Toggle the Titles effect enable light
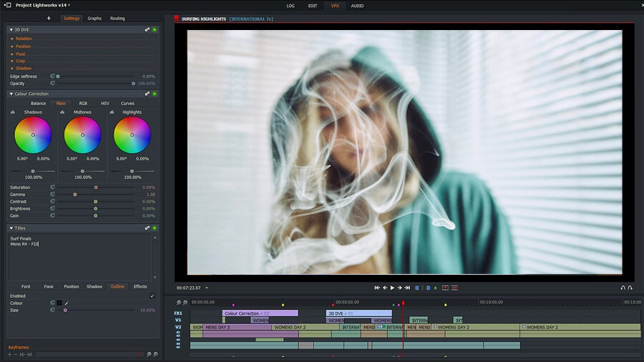This screenshot has width=644, height=362. (155, 228)
